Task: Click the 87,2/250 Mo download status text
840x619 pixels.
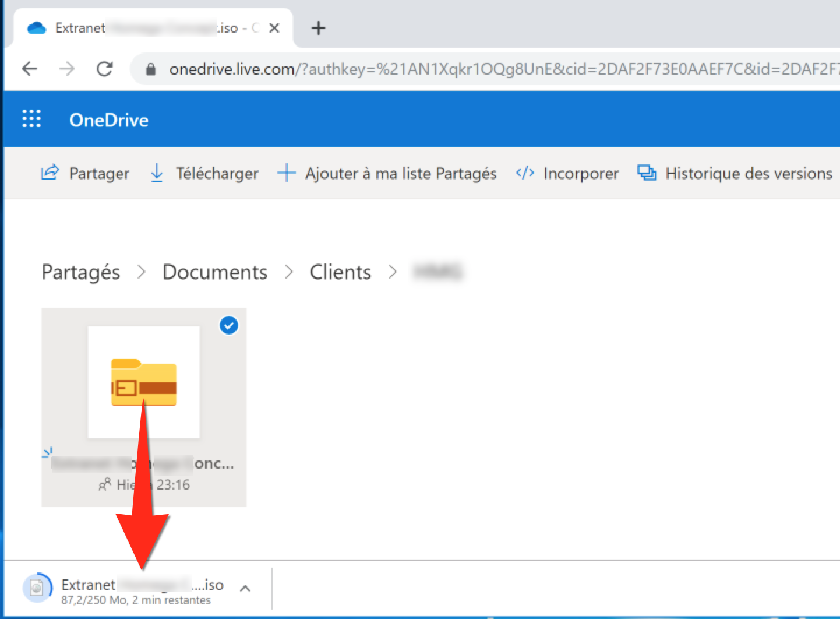Action: (136, 600)
